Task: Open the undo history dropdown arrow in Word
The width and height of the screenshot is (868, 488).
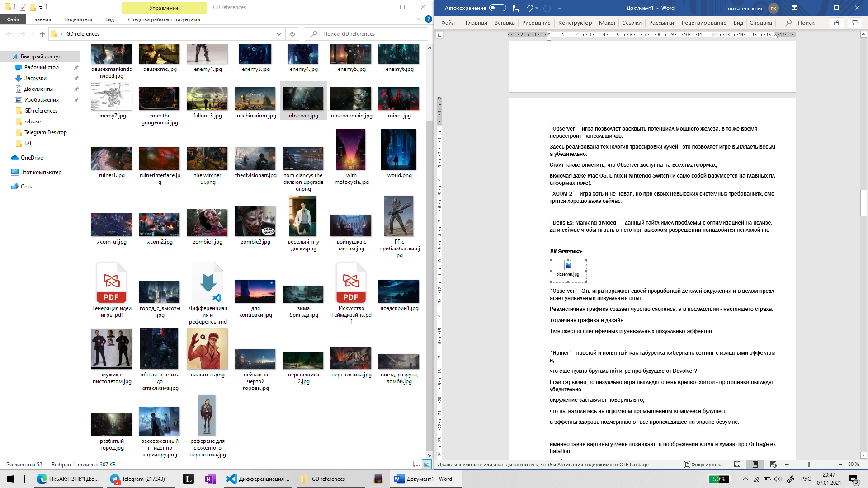Action: 537,8
